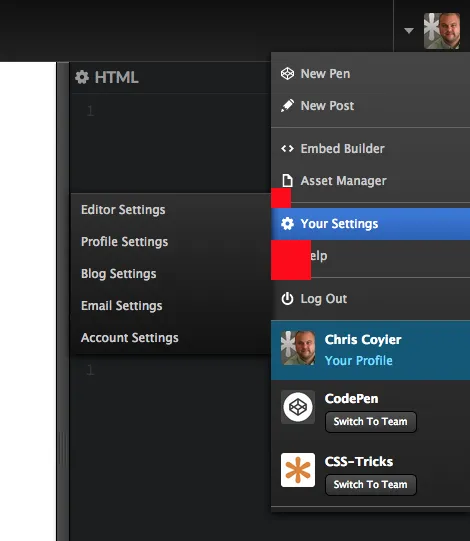This screenshot has height=541, width=470.
Task: Click the CSS-Tricks orange asterisk logo
Action: tap(298, 470)
